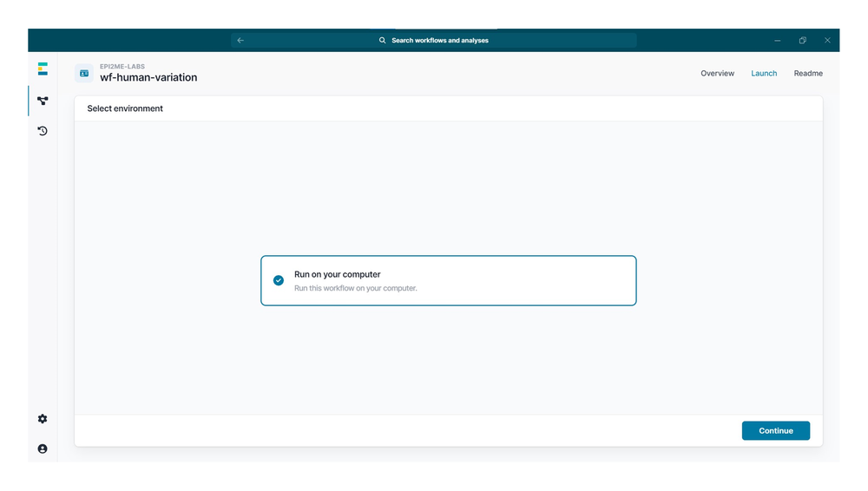Focus the Search workflows and analyses field

433,41
